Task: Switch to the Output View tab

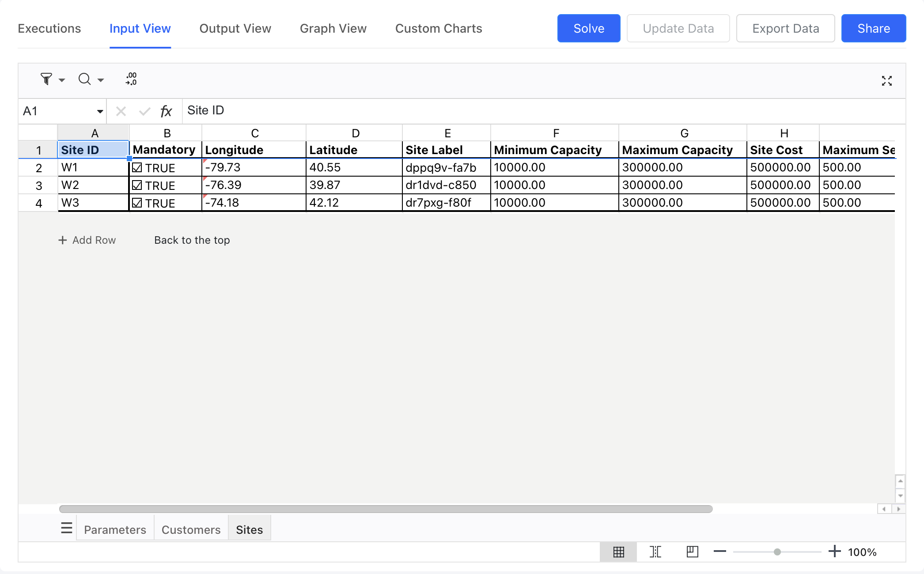Action: click(235, 29)
